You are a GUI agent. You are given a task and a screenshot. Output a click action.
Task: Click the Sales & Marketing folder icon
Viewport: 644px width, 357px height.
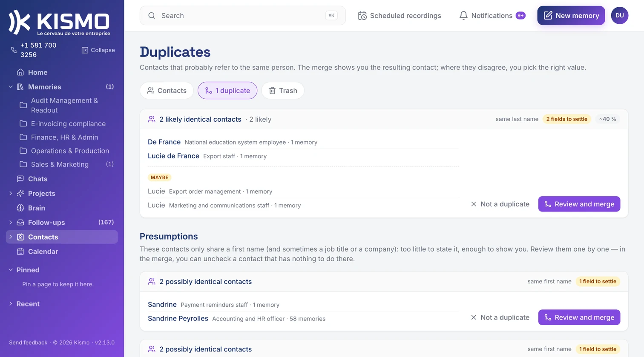coord(23,164)
